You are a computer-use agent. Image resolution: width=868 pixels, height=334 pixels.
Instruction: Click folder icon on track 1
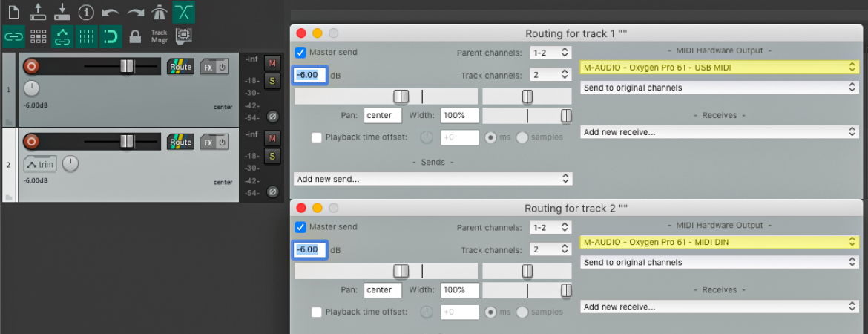[10, 122]
